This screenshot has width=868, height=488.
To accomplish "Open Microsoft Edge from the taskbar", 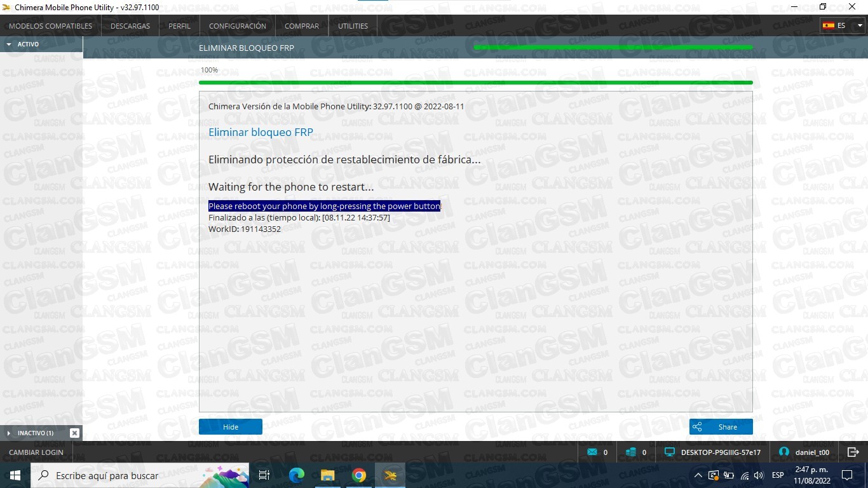I will click(296, 475).
